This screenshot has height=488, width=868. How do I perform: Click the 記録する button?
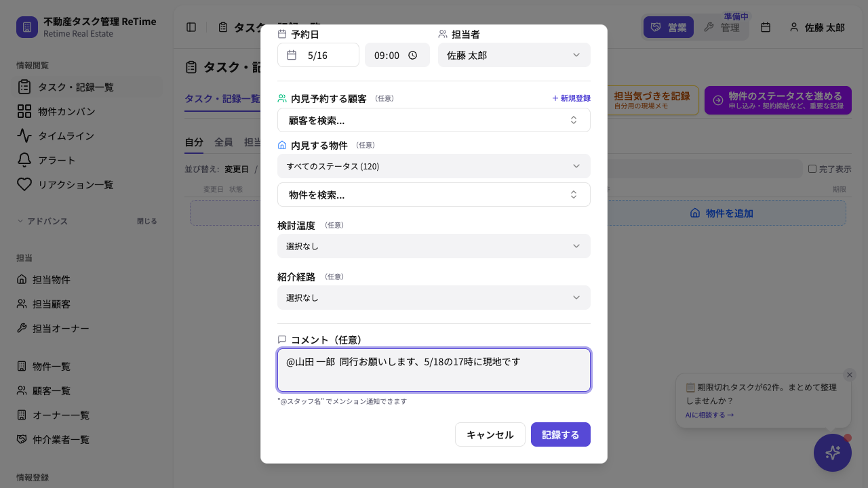tap(561, 434)
